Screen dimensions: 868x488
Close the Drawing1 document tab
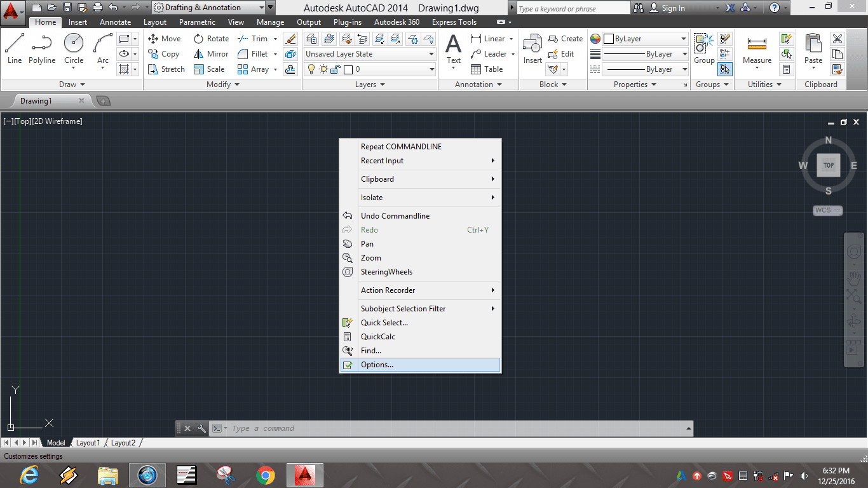(81, 100)
